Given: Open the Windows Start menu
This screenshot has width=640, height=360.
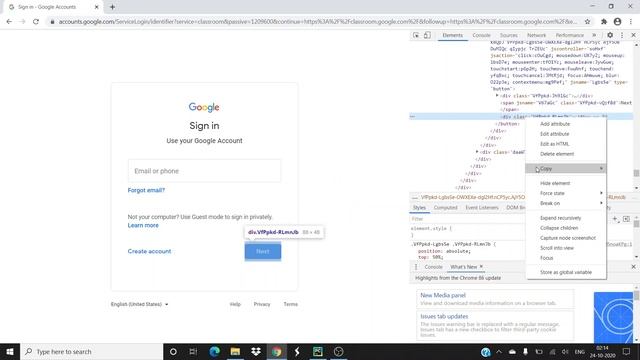Looking at the screenshot, I should coord(10,351).
